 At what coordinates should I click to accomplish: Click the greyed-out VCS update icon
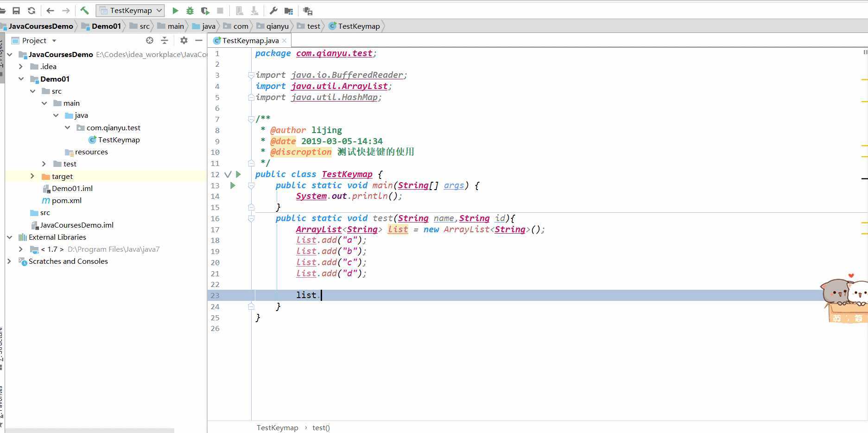click(240, 10)
